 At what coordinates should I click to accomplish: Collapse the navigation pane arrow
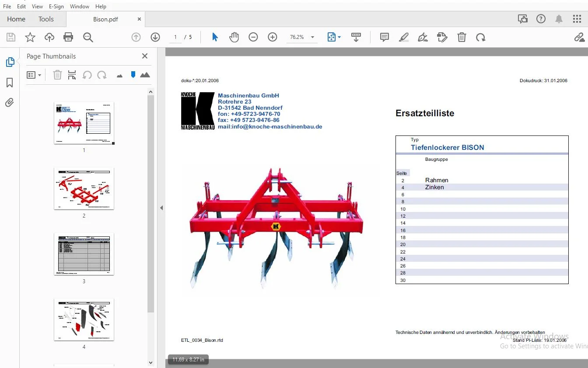click(x=161, y=208)
